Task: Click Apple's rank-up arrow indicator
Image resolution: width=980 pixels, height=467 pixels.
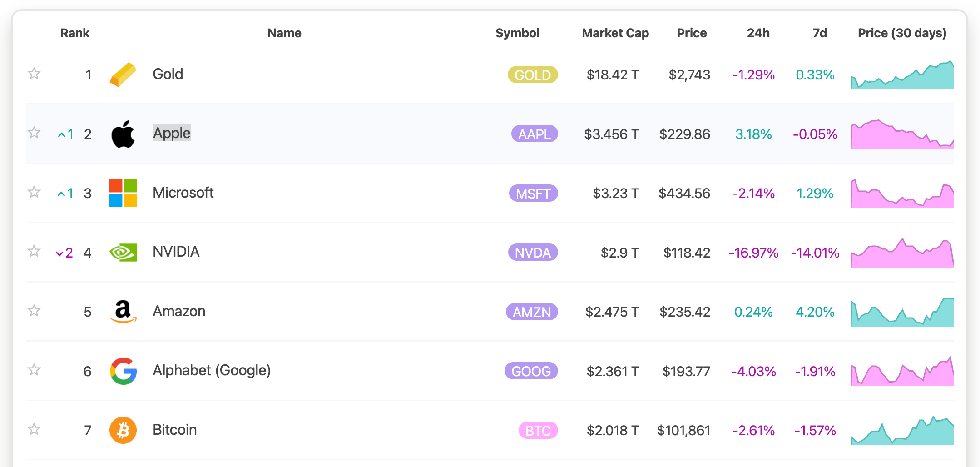Action: [66, 134]
